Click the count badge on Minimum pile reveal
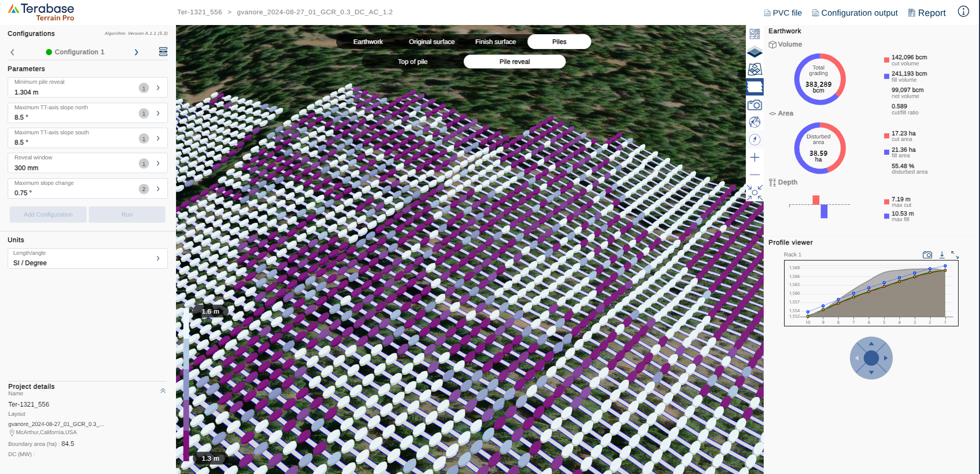The height and width of the screenshot is (474, 980). (144, 88)
